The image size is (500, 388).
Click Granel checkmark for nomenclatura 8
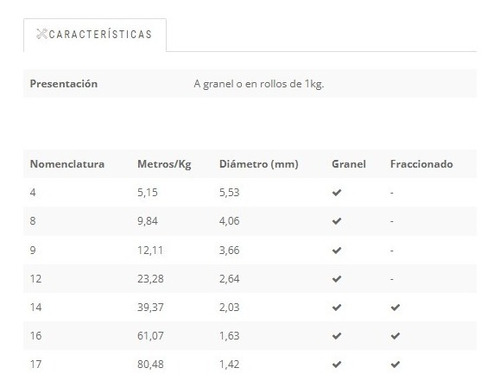[x=337, y=221]
